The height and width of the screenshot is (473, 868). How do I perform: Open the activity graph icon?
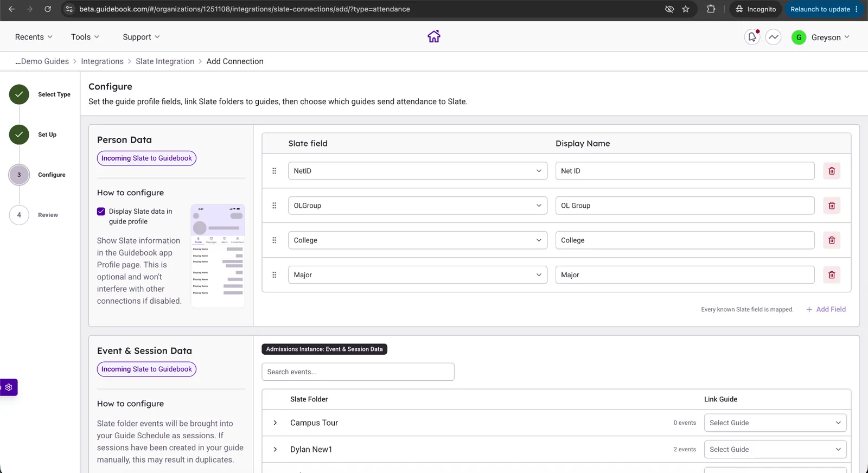[774, 37]
